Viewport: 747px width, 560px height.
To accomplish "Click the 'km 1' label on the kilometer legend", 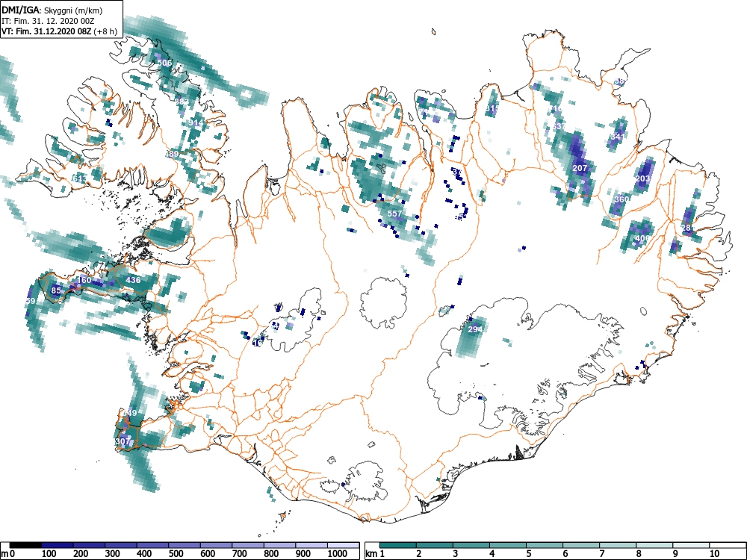I will 375,554.
